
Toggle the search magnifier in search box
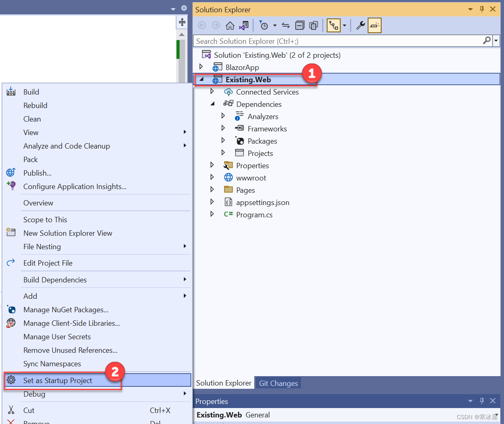coord(486,41)
